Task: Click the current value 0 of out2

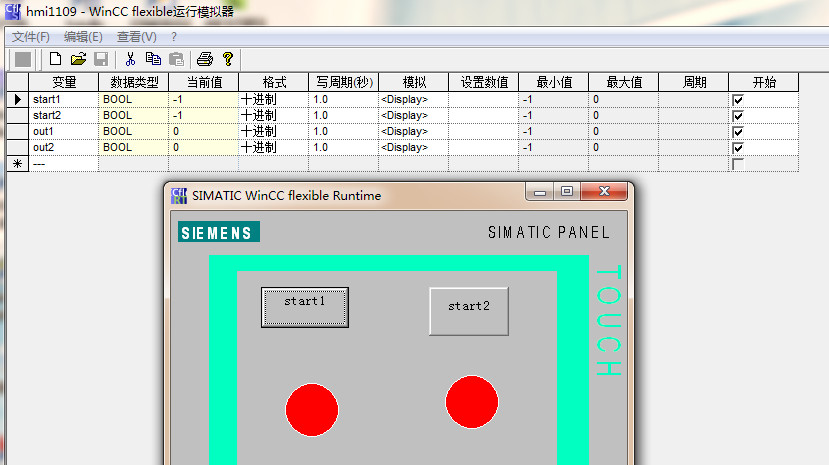Action: pos(204,147)
